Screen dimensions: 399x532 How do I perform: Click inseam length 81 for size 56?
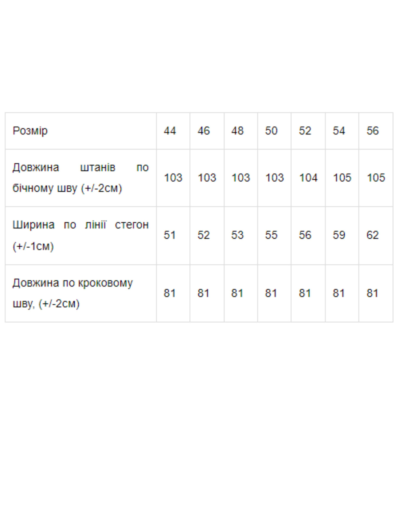coord(372,293)
